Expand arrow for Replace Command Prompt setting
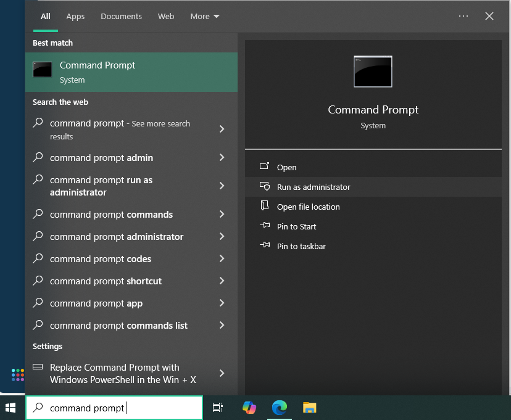This screenshot has width=511, height=420. [x=222, y=373]
